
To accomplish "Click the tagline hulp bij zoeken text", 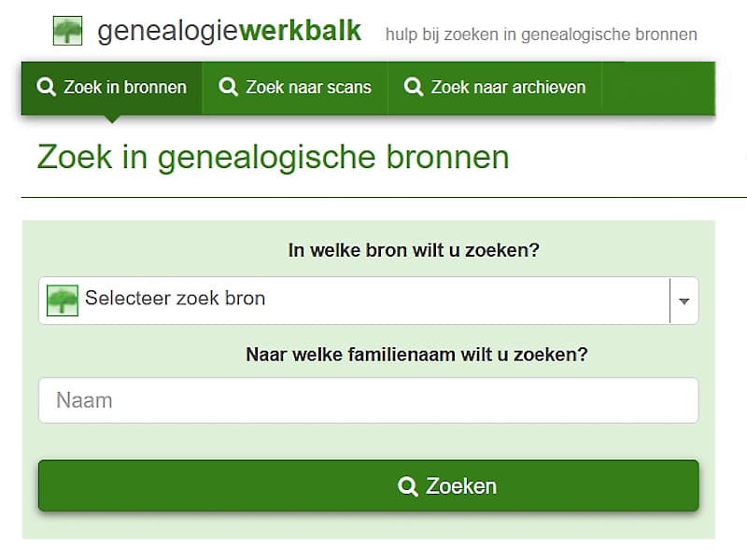I will pos(539,34).
